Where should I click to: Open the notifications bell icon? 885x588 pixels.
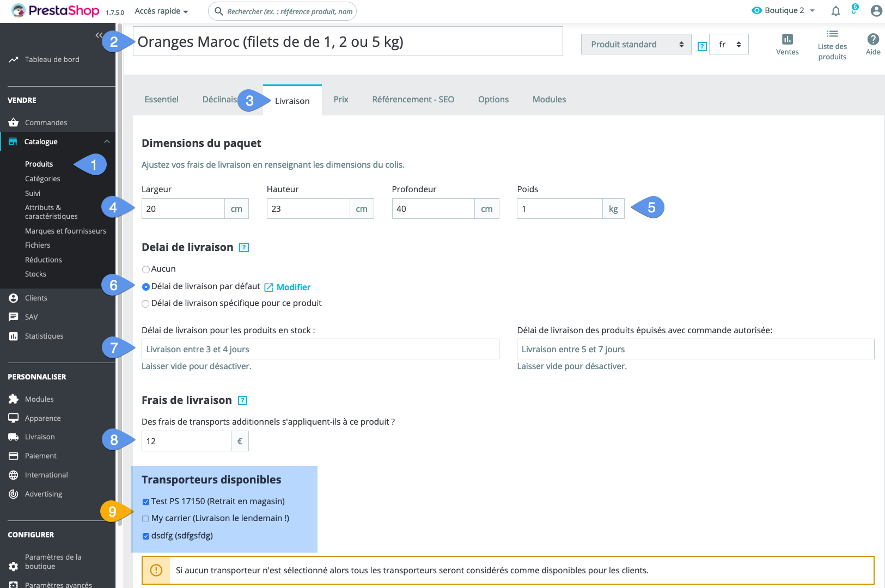coord(835,11)
